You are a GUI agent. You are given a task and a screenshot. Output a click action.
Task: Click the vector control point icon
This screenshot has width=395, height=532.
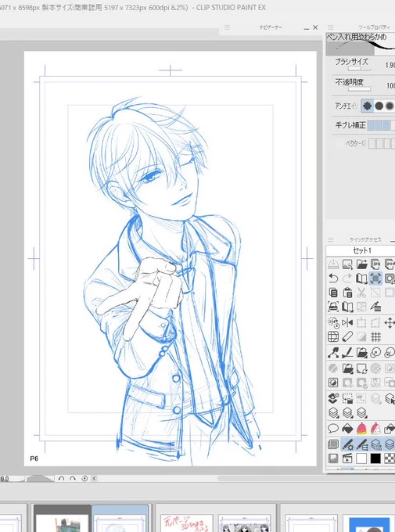tap(333, 353)
